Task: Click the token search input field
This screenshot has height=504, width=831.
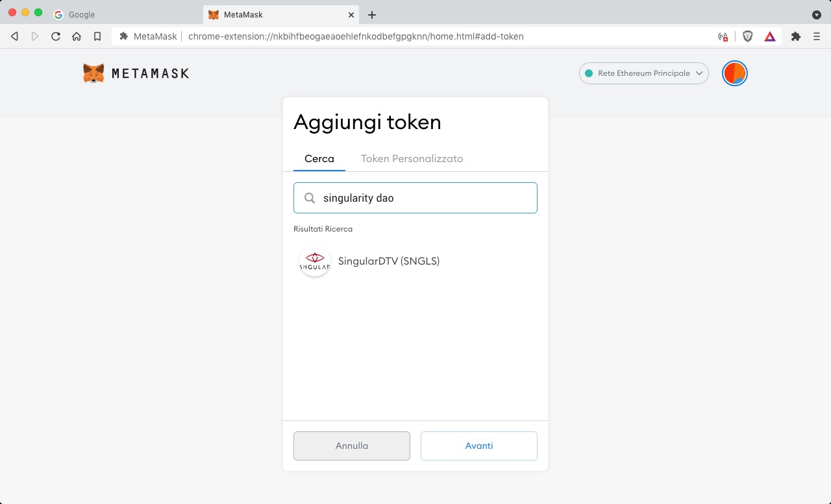Action: 415,198
